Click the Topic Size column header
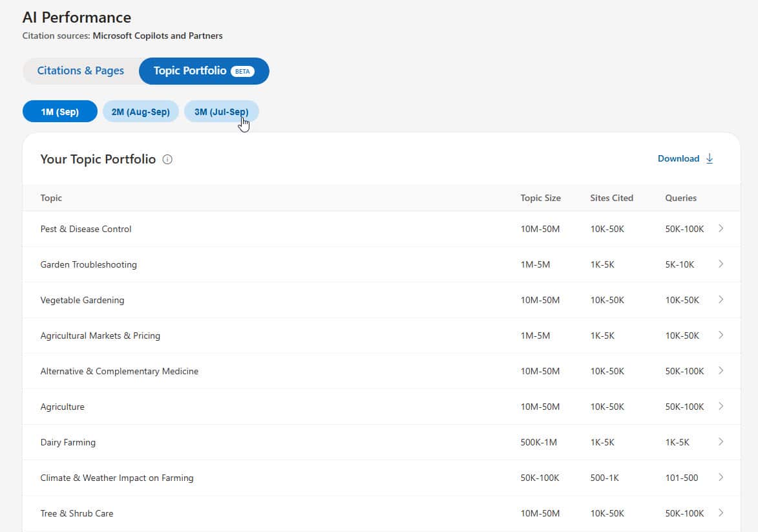Screen dimensions: 758x532 coord(540,198)
